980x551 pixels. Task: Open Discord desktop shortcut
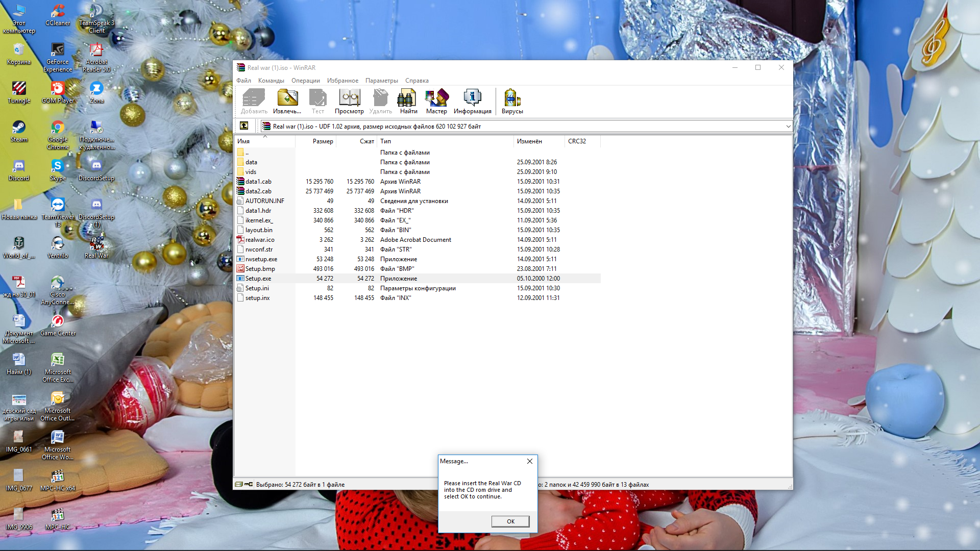point(19,170)
